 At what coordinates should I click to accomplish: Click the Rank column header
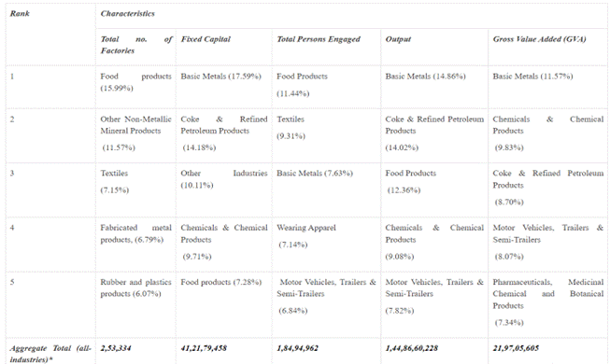pos(20,14)
